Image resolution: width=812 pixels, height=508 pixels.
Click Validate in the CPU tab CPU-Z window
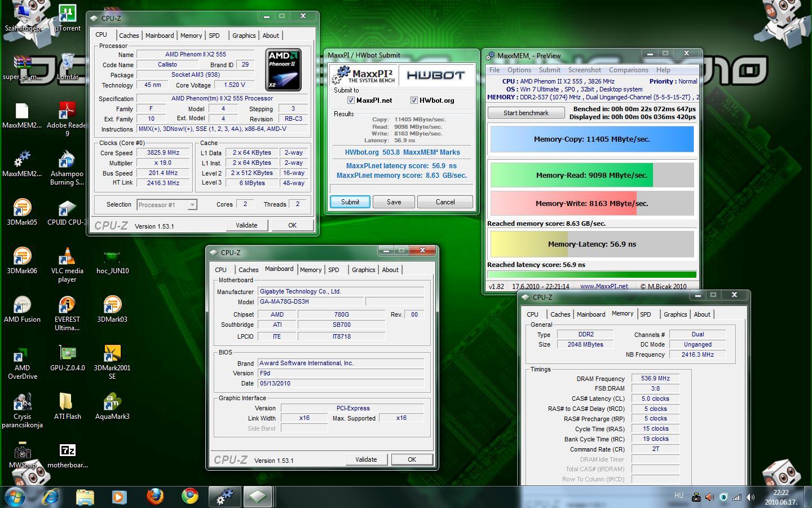[x=246, y=225]
